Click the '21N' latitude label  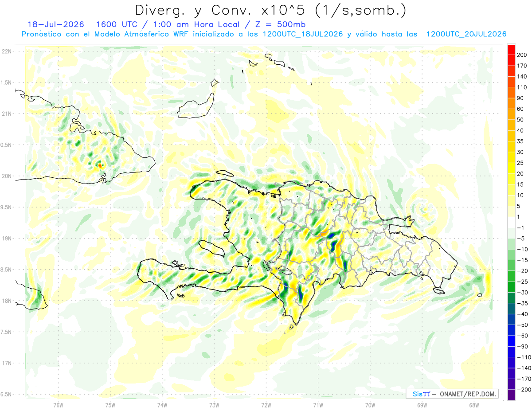click(7, 114)
